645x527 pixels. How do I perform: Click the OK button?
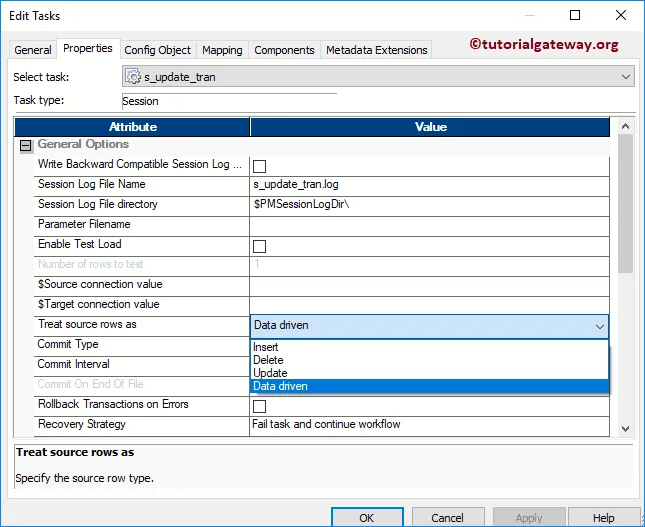(367, 517)
